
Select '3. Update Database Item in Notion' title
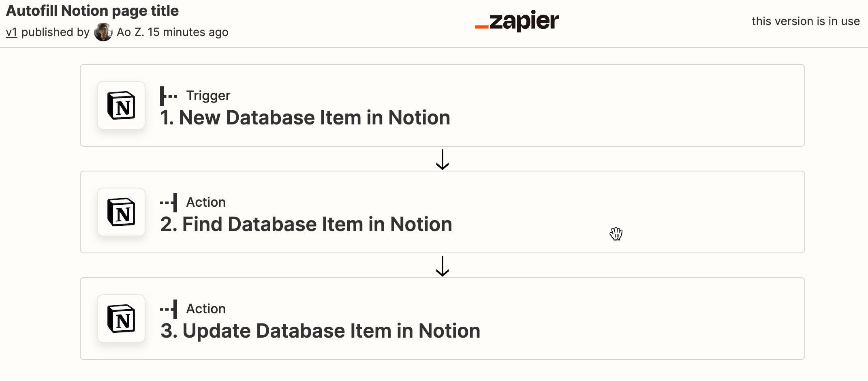point(320,331)
